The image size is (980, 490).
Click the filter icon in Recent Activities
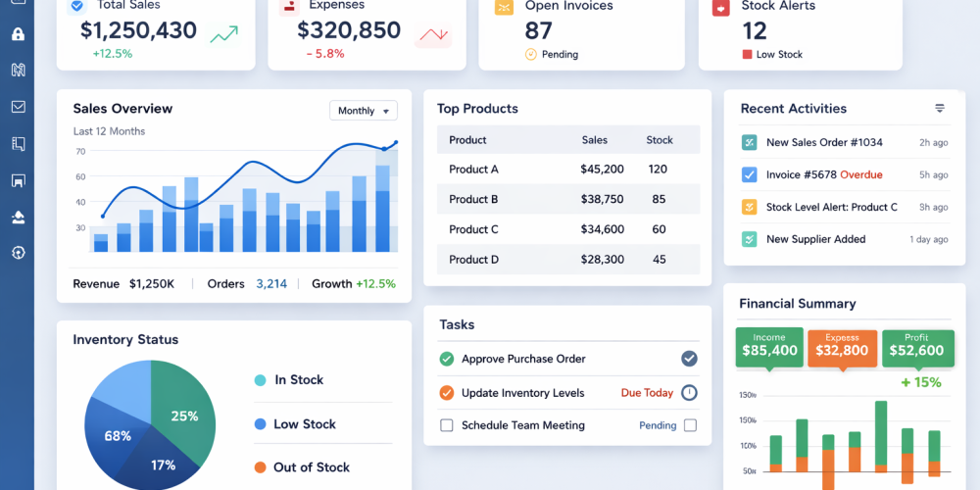(940, 109)
